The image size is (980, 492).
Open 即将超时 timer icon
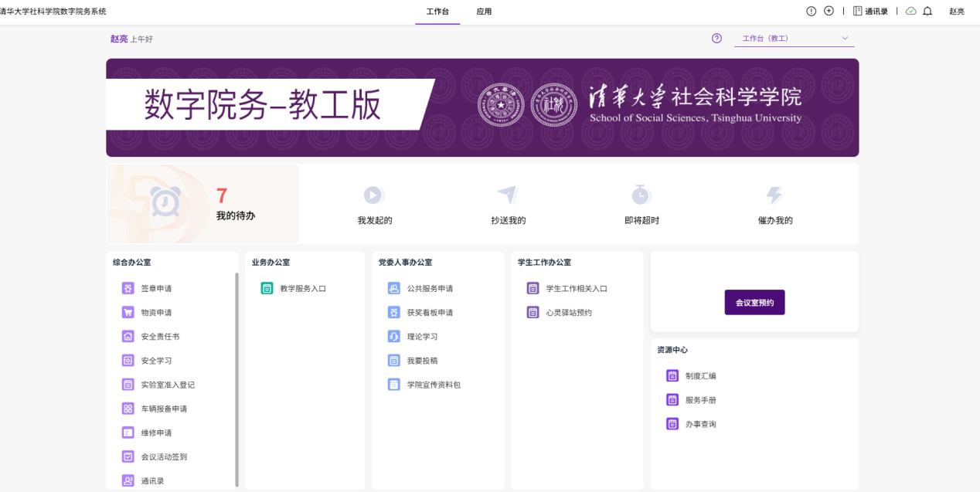point(640,195)
